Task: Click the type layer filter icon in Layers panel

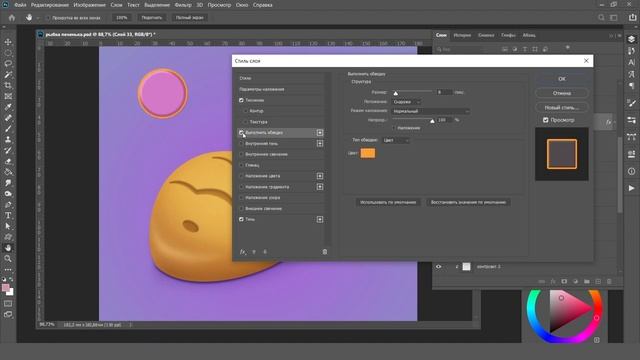Action: pos(525,49)
